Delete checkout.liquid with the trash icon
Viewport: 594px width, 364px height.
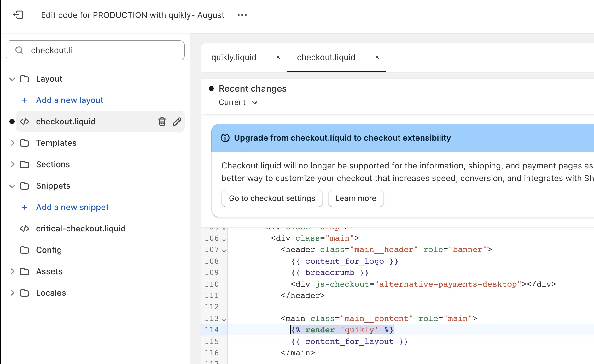[162, 122]
